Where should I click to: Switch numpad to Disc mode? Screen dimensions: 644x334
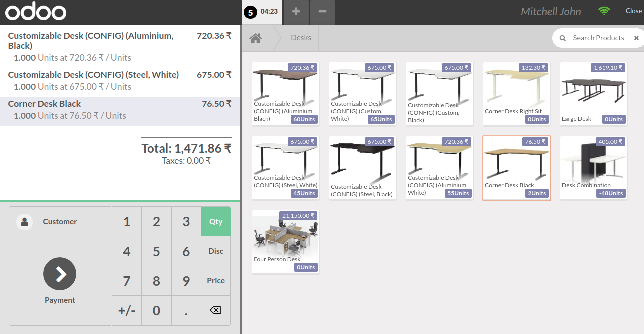coord(216,251)
